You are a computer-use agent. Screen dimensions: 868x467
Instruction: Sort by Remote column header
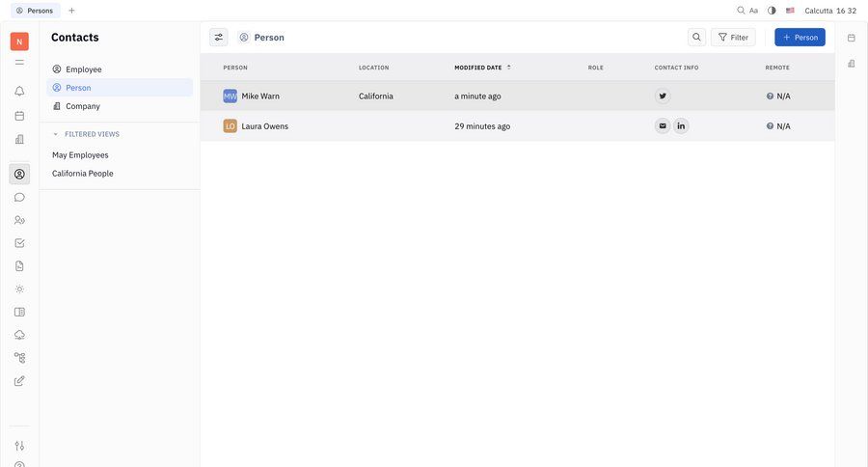coord(777,68)
